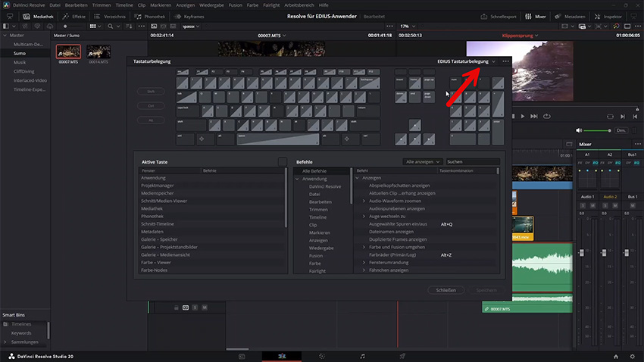Click the play button in timeline viewer

click(523, 116)
